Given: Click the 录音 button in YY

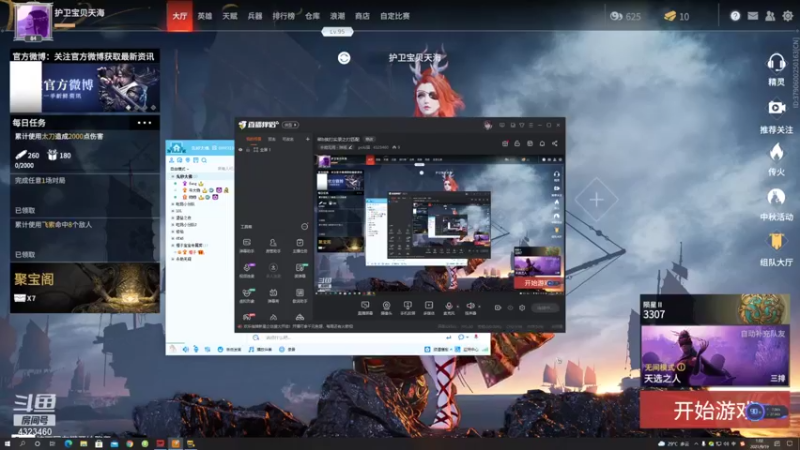Looking at the screenshot, I should tap(288, 349).
